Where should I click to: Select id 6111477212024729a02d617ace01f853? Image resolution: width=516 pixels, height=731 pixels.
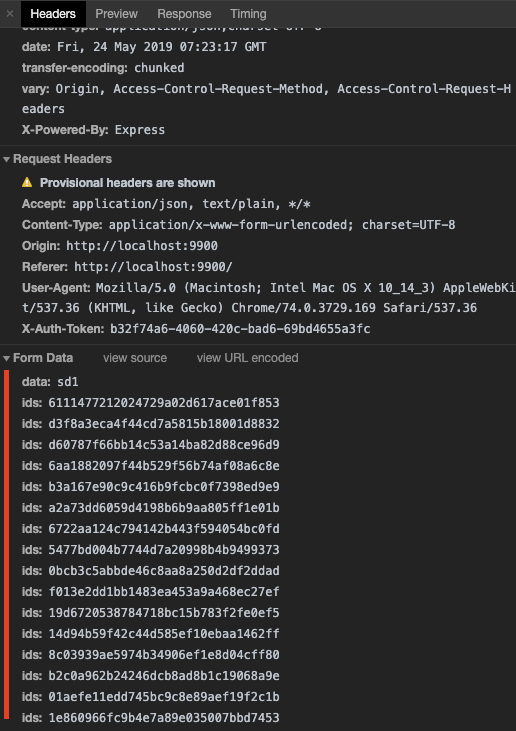point(164,403)
